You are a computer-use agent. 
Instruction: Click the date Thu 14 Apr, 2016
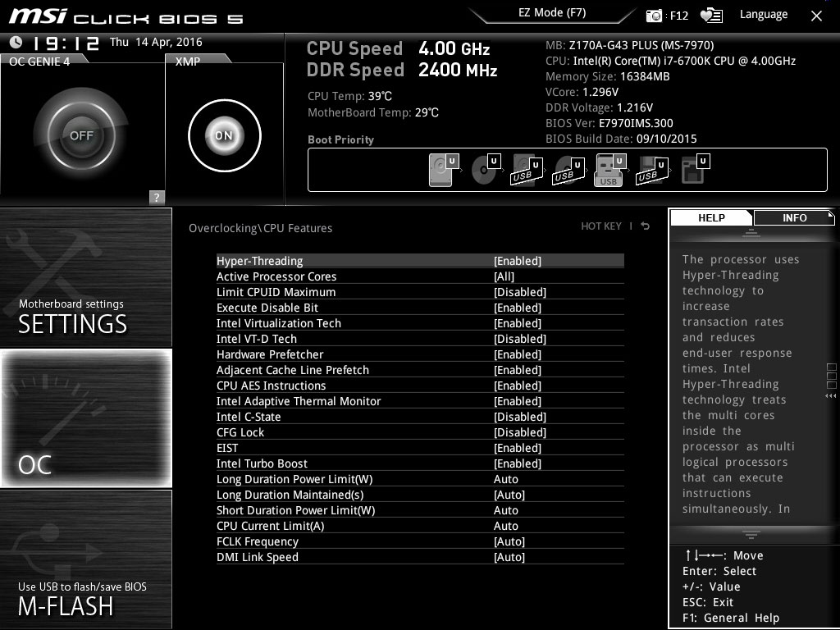pos(156,42)
